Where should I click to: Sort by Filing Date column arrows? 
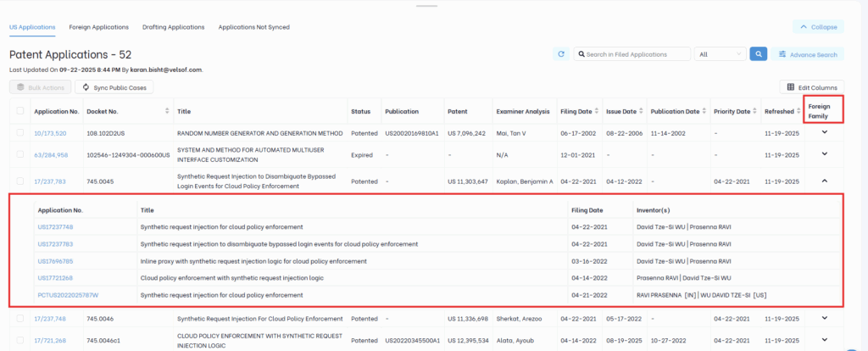(597, 112)
